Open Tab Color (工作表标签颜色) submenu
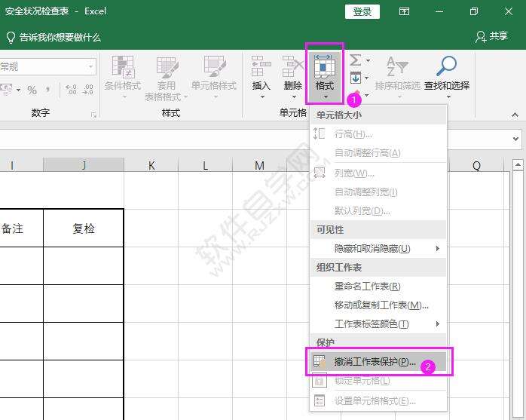 click(378, 324)
